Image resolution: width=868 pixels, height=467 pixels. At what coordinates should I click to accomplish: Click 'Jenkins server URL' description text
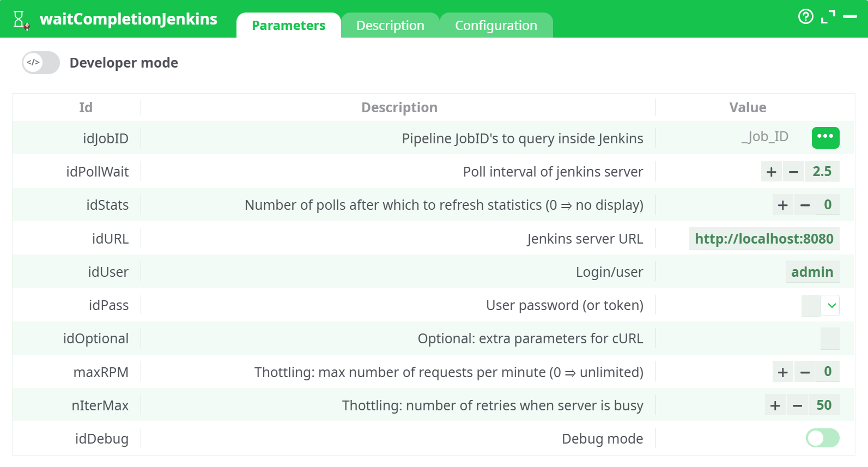pyautogui.click(x=585, y=239)
